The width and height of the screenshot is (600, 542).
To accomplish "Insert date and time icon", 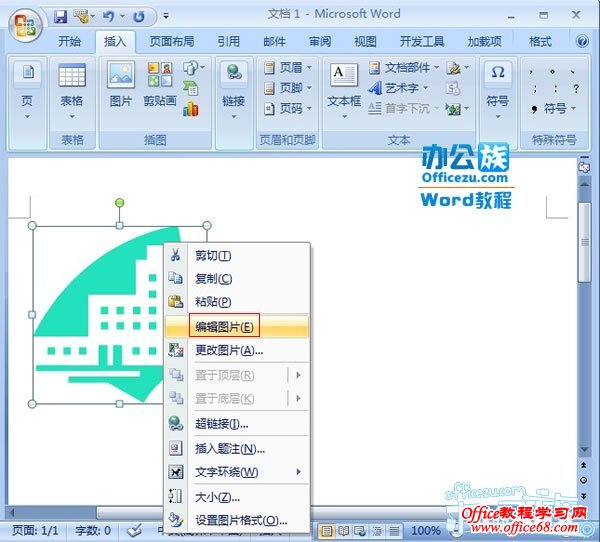I will coord(453,89).
